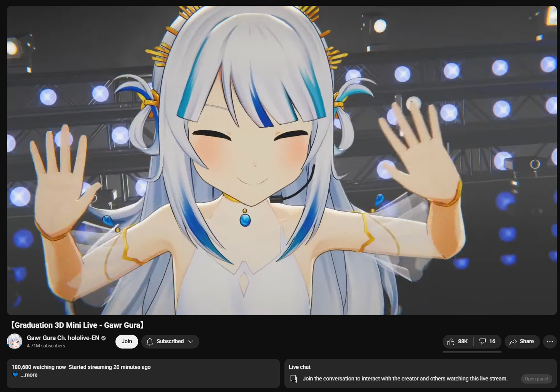Click the '180,680 watching now' info

[x=38, y=367]
